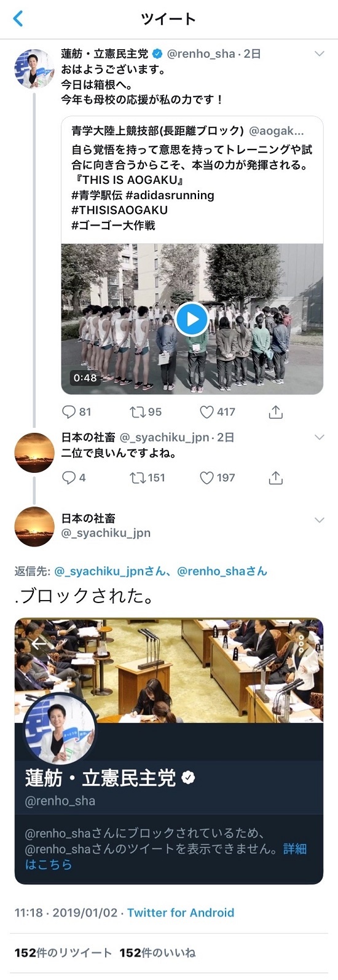
Task: Open the chevron menu on 二位で良いんですよね tweet
Action: [319, 437]
